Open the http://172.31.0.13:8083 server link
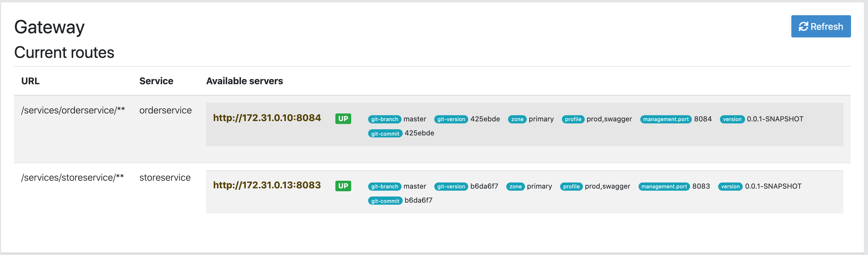Screen dimensions: 868x255 pos(267,185)
